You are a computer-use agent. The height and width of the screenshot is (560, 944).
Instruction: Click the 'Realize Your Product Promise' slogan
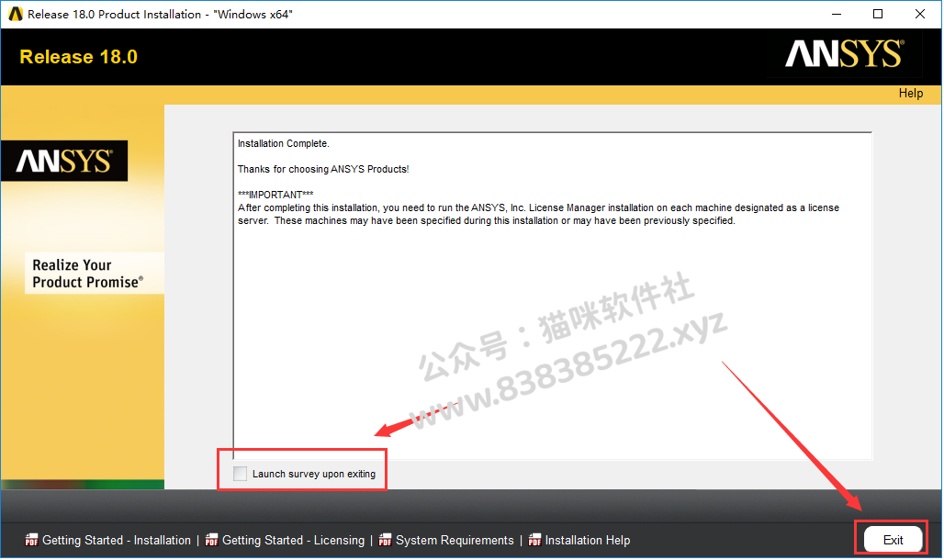[88, 274]
